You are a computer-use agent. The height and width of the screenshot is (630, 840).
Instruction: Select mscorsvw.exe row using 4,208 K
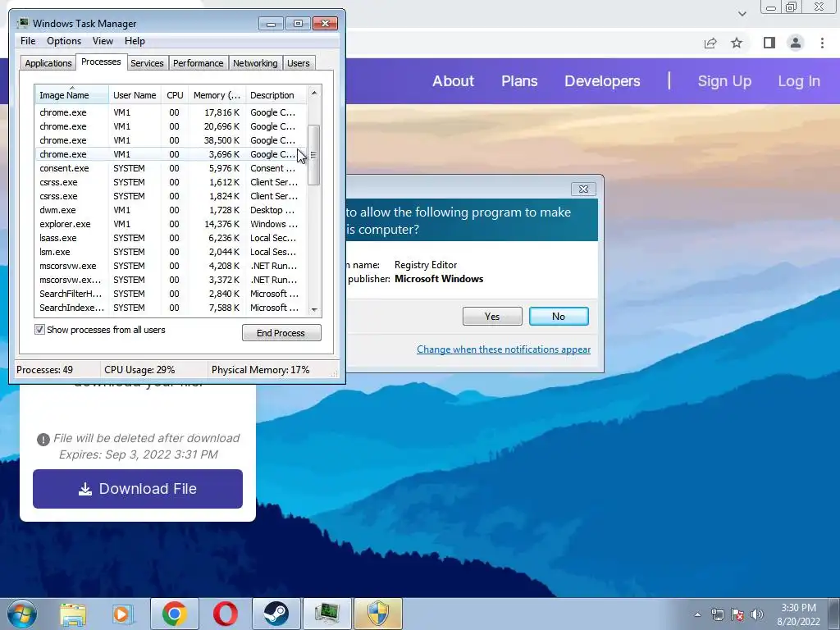tap(171, 266)
